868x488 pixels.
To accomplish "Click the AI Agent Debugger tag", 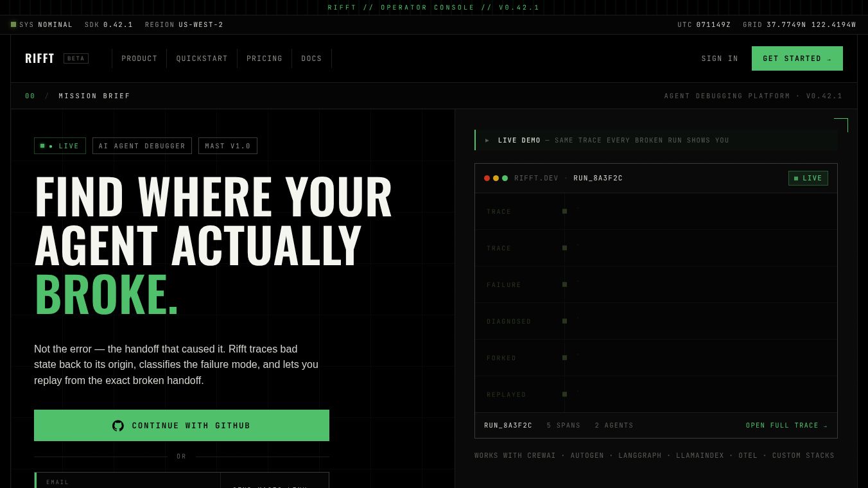I will 142,146.
